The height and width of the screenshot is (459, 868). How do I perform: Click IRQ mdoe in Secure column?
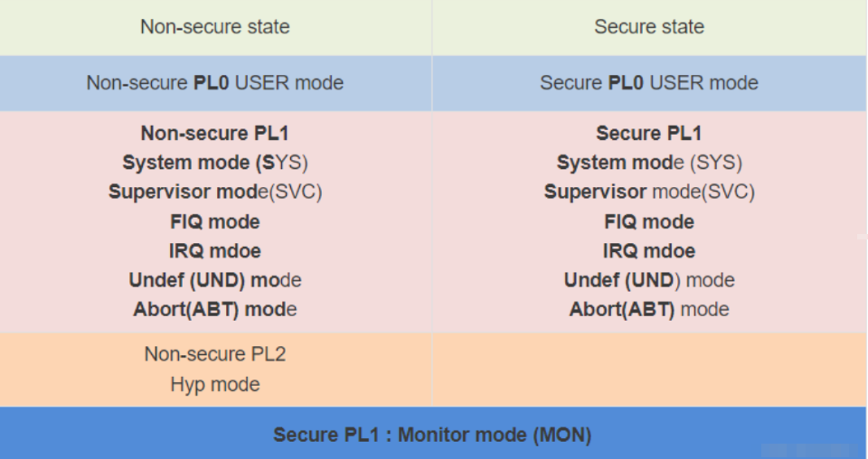pyautogui.click(x=649, y=251)
